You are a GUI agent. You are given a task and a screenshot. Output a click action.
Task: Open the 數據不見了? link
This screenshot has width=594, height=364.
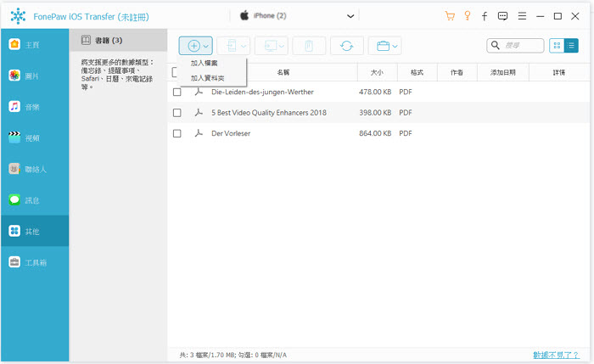[x=556, y=355]
